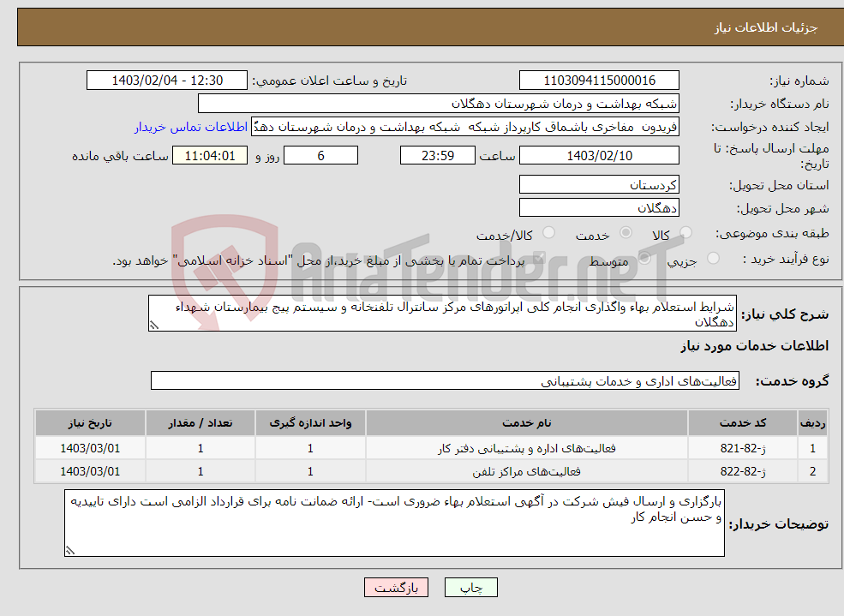Click the need number field 1103094115000016

[599, 81]
